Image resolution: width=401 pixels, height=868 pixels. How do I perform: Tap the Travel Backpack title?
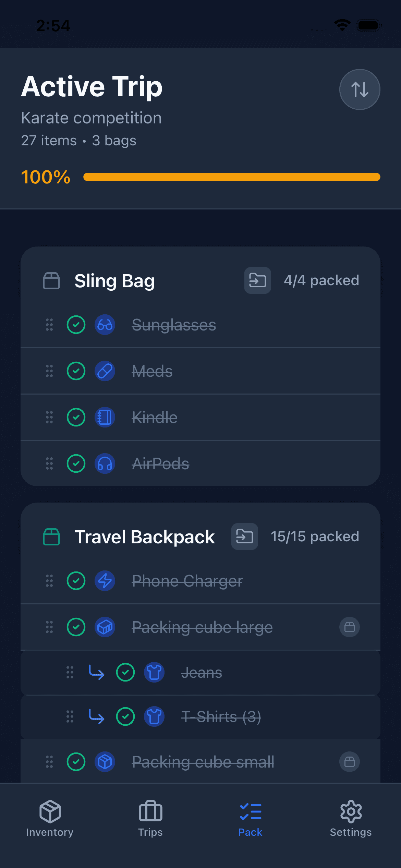click(145, 537)
